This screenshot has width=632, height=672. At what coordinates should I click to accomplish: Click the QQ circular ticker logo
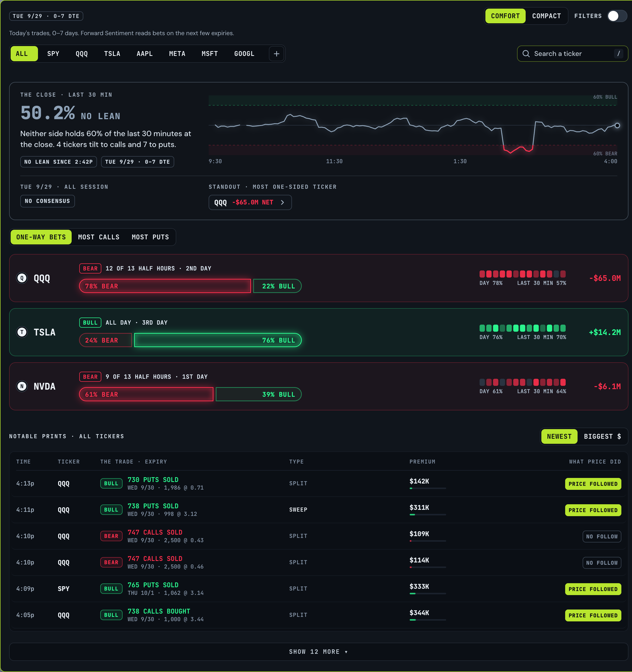[x=22, y=278]
